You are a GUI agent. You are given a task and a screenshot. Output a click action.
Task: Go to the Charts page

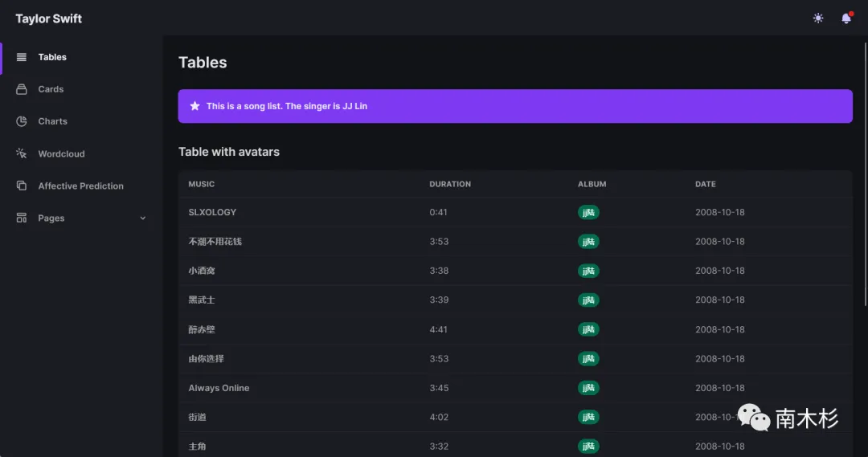point(53,121)
